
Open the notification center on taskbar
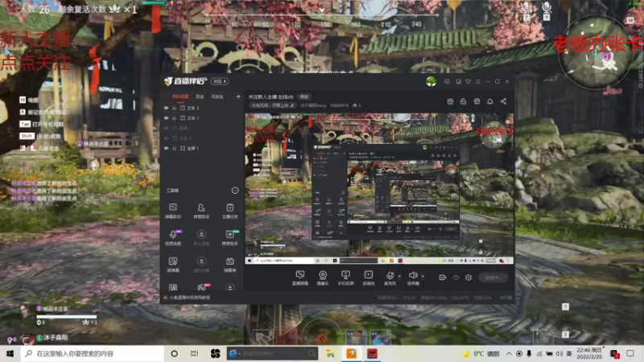[x=630, y=353]
